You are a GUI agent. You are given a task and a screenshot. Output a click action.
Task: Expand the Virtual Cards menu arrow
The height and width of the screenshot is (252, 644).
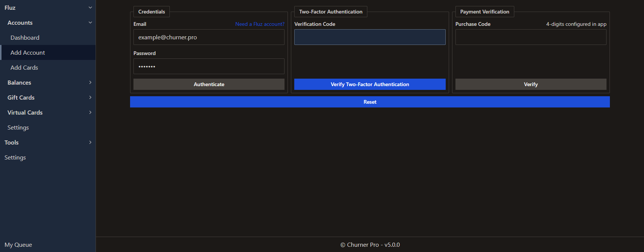pos(90,112)
